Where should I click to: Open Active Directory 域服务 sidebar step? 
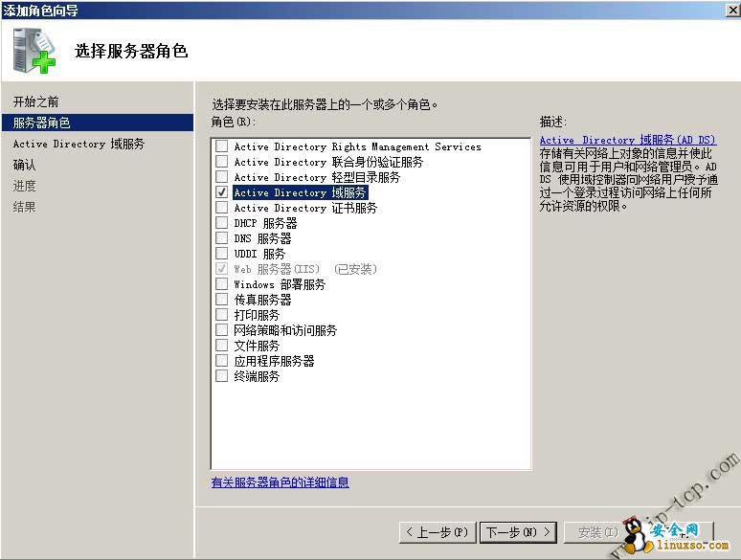pos(79,144)
